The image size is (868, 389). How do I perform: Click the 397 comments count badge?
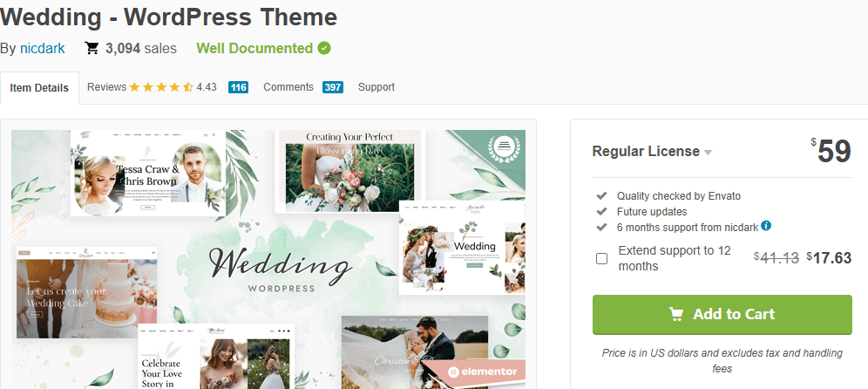coord(333,87)
